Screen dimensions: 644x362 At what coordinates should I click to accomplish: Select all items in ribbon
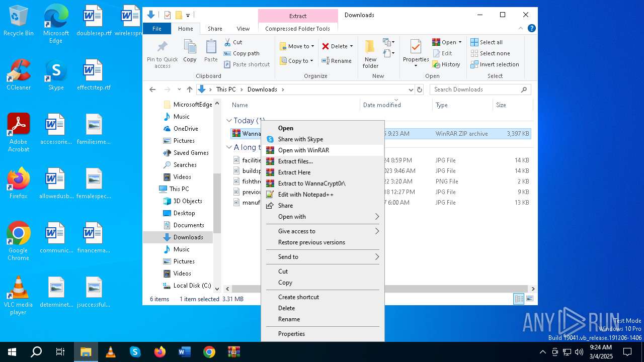pos(487,42)
